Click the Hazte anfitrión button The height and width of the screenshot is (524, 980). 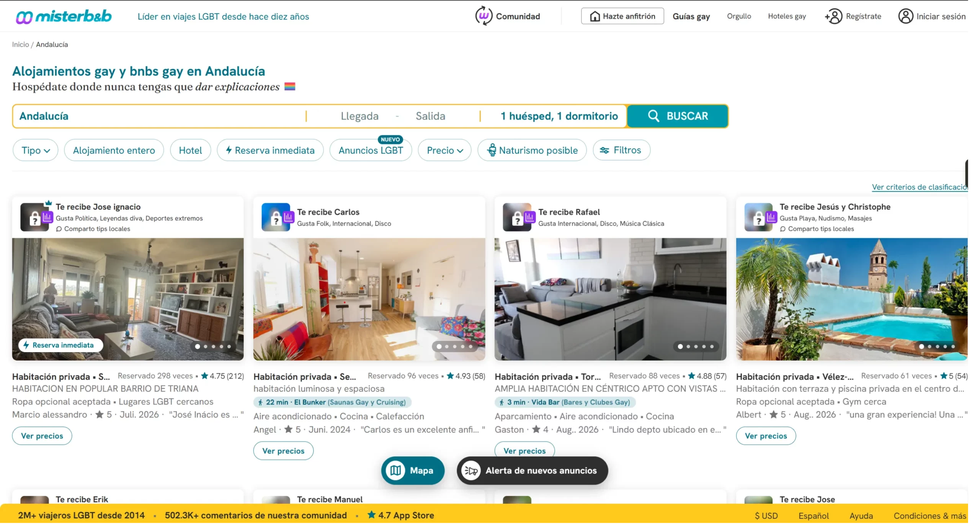622,16
